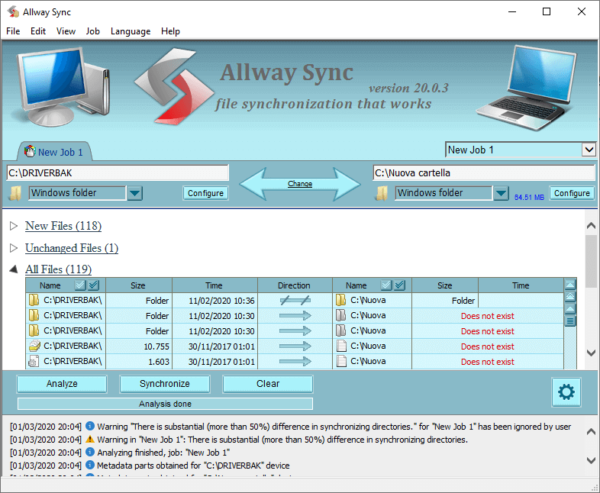Click the C:\Nuova cartella path field
600x493 pixels.
[x=484, y=173]
